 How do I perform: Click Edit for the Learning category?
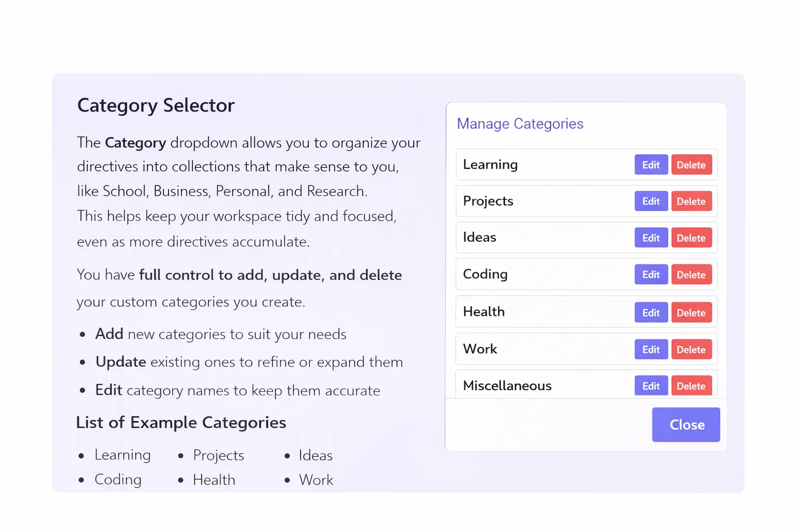coord(650,165)
